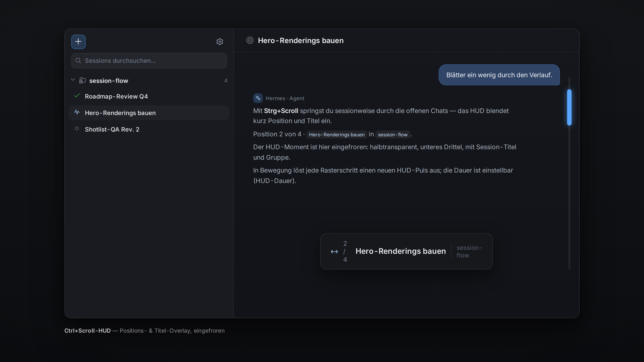644x362 pixels.
Task: Click the inline session-flow code chip
Action: click(392, 135)
